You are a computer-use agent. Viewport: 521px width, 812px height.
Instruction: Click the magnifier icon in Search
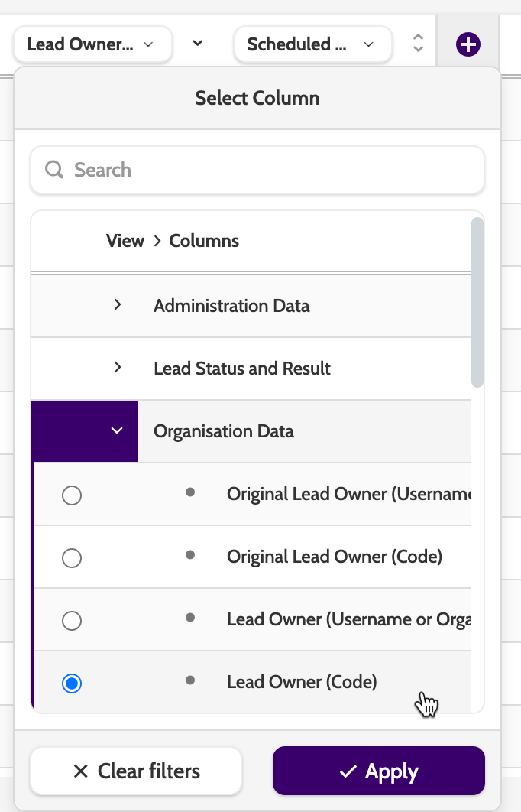coord(54,170)
